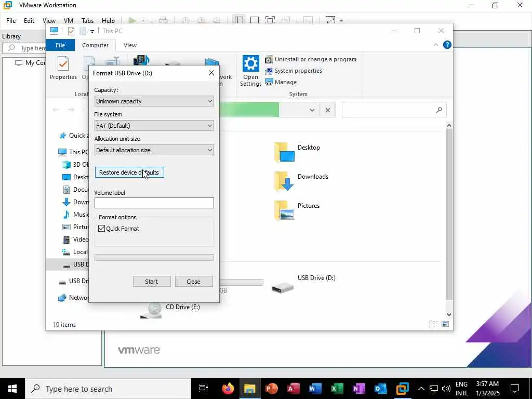Open the Capacity dropdown
This screenshot has height=399, width=532.
(154, 101)
